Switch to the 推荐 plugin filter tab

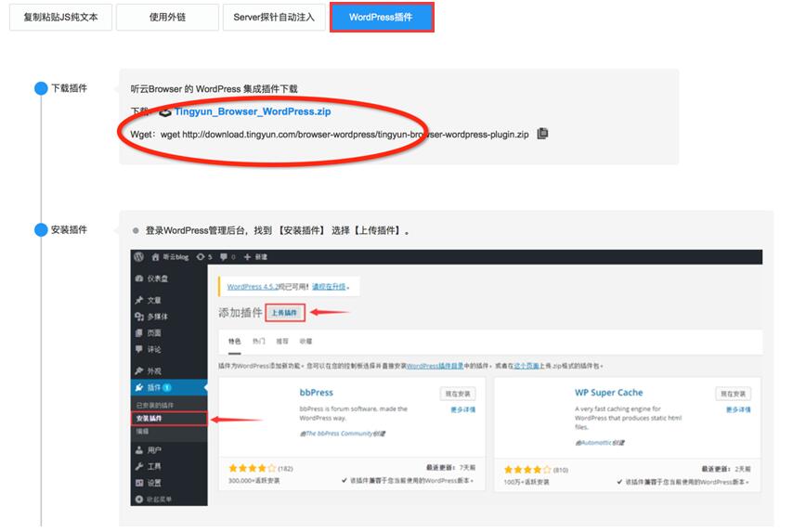point(282,342)
